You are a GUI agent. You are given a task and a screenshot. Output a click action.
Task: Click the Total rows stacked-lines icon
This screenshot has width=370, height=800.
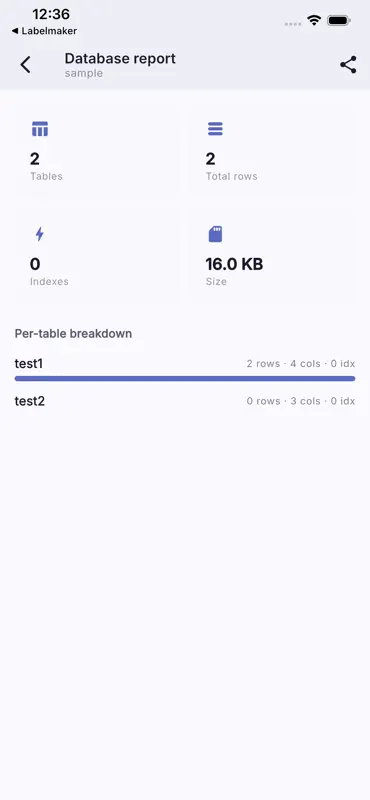(215, 129)
